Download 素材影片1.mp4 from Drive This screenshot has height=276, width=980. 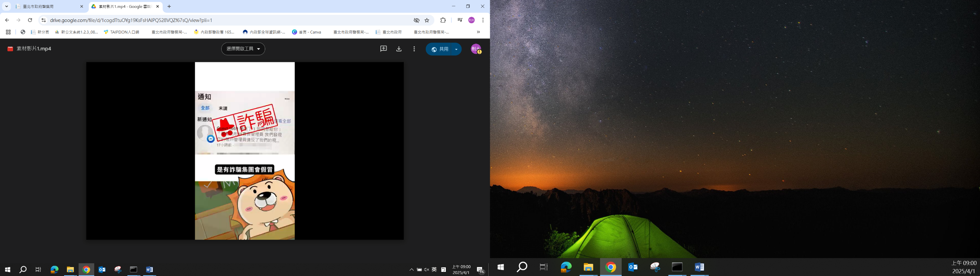point(399,49)
